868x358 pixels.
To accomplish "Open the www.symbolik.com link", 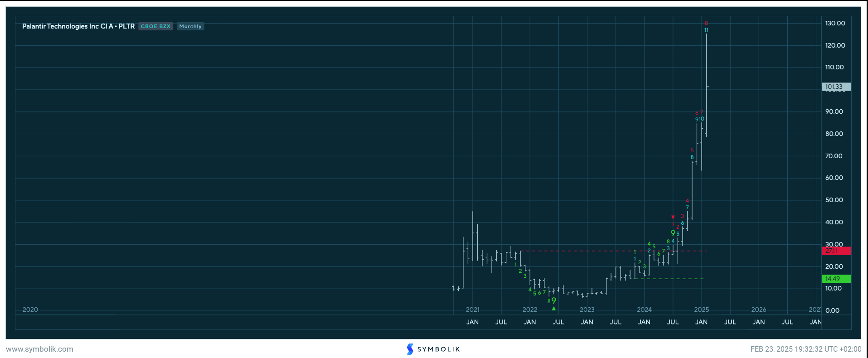I will coord(39,349).
